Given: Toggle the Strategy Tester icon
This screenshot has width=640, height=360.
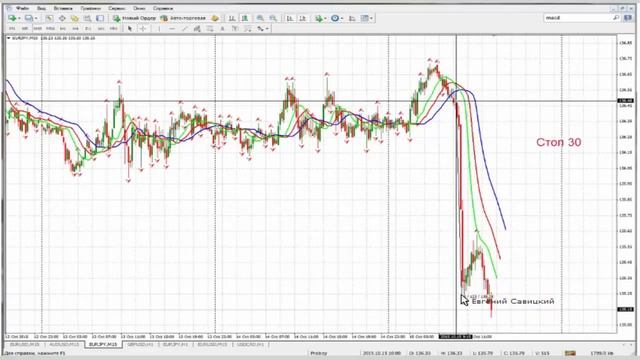Looking at the screenshot, I should click(100, 18).
